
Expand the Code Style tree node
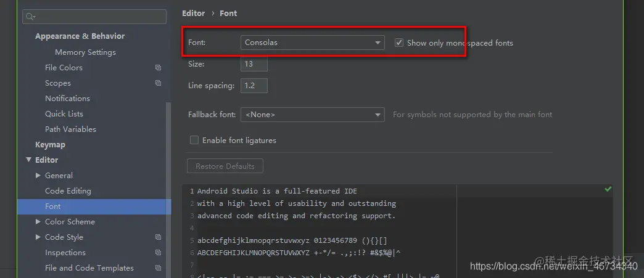[38, 237]
